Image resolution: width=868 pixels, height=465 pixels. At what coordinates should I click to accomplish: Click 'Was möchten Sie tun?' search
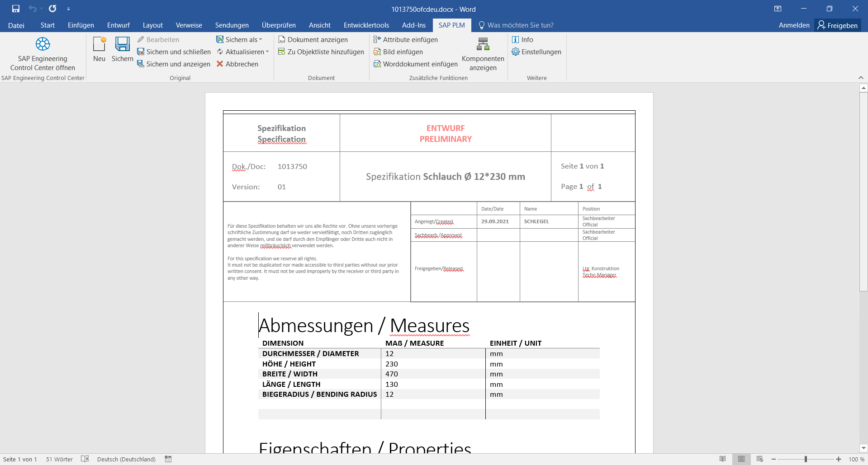[516, 25]
